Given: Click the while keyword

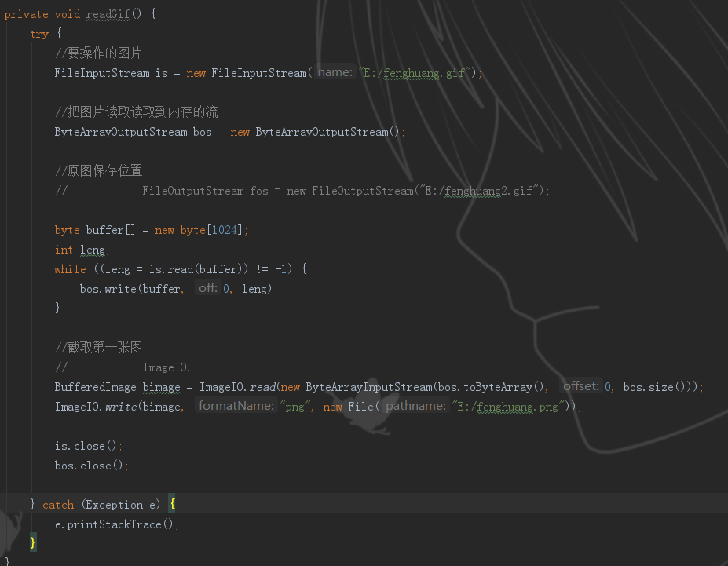Looking at the screenshot, I should [x=70, y=269].
